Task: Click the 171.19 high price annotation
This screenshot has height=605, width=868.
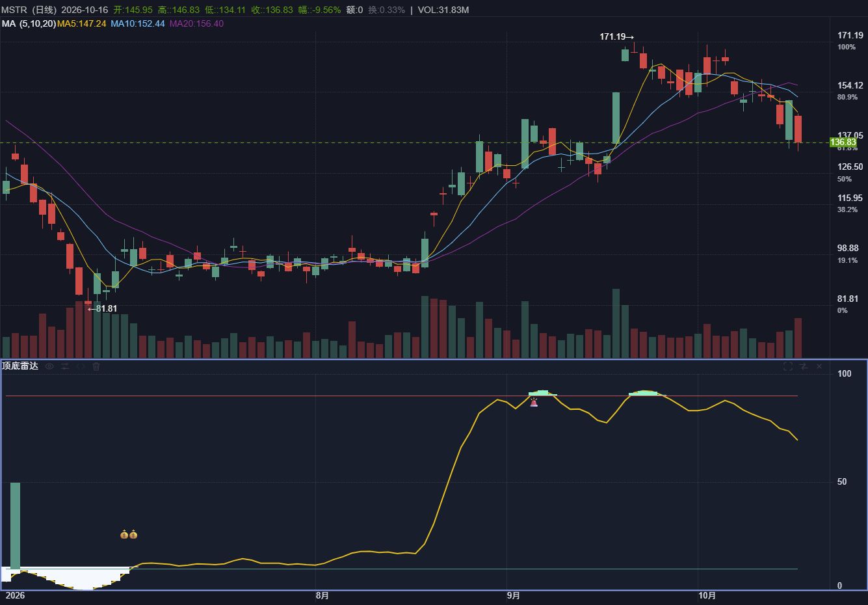Action: (x=616, y=37)
